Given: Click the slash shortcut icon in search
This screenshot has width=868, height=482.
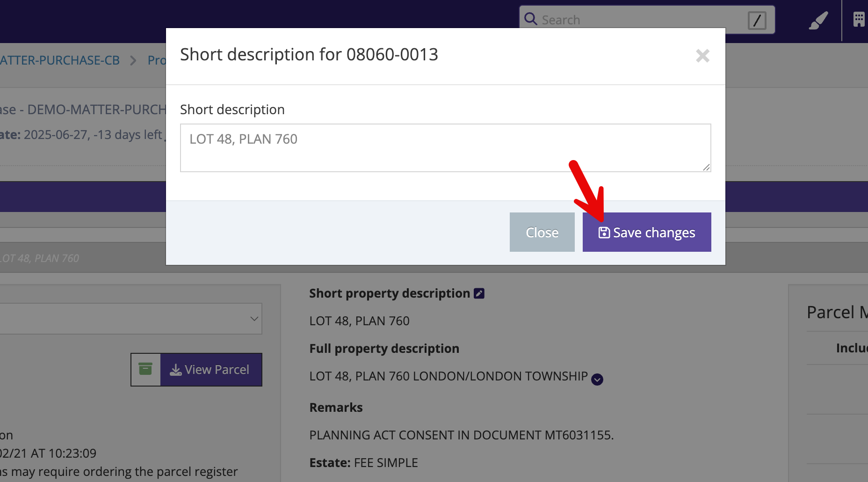Looking at the screenshot, I should (756, 21).
